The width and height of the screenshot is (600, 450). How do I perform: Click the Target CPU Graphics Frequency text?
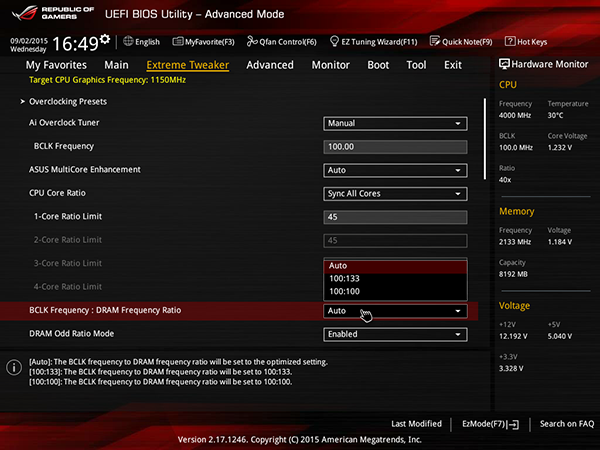tap(108, 80)
